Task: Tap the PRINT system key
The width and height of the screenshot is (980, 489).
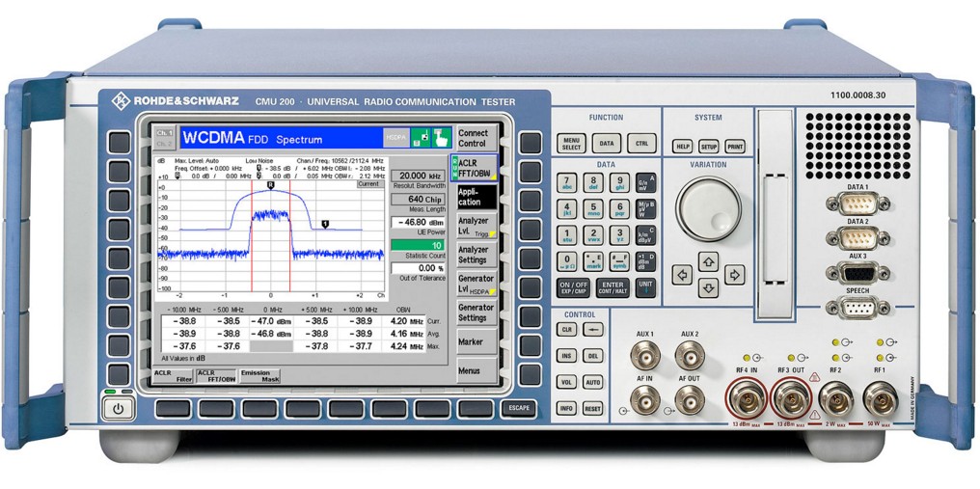Action: click(735, 147)
